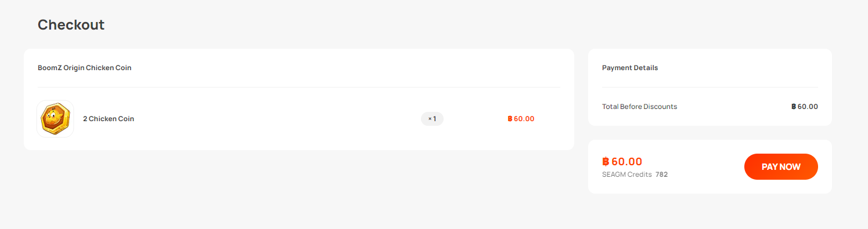Click the multiply sign in quantity badge
The width and height of the screenshot is (868, 229).
click(x=430, y=119)
